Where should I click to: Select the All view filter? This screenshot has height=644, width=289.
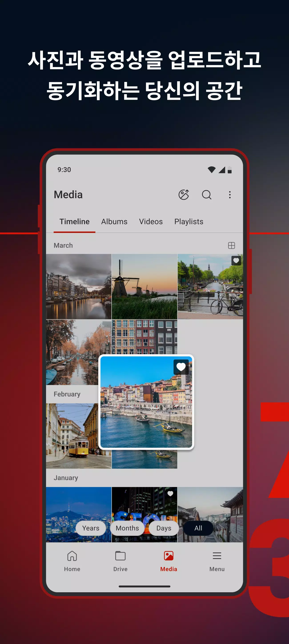coord(199,528)
